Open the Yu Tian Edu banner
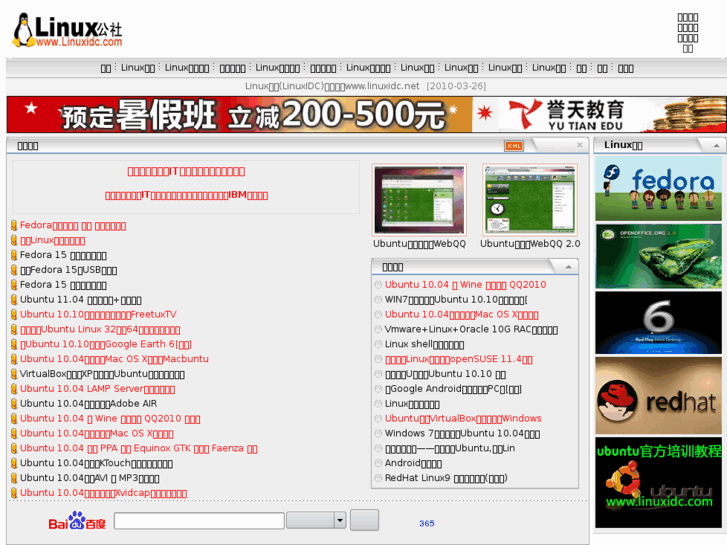 tap(599, 115)
